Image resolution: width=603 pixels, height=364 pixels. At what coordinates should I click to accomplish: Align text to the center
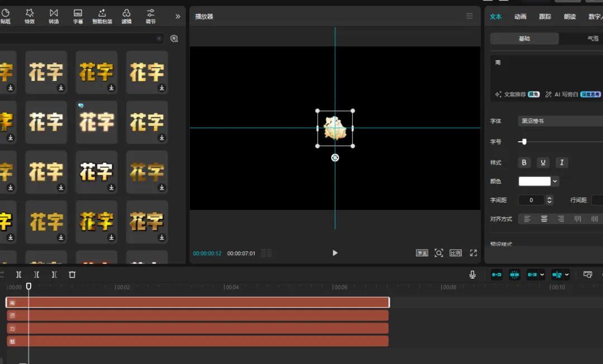(x=544, y=219)
